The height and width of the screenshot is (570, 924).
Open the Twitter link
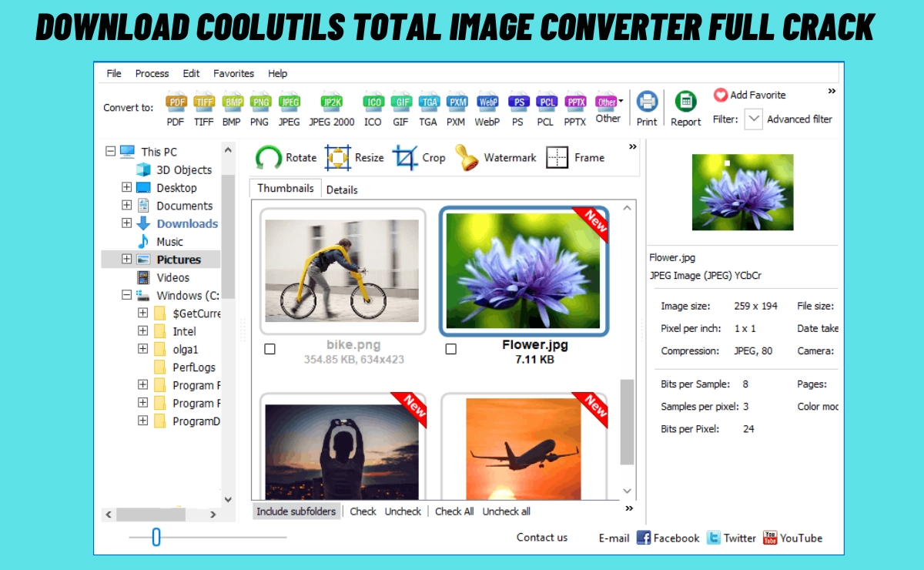[731, 538]
